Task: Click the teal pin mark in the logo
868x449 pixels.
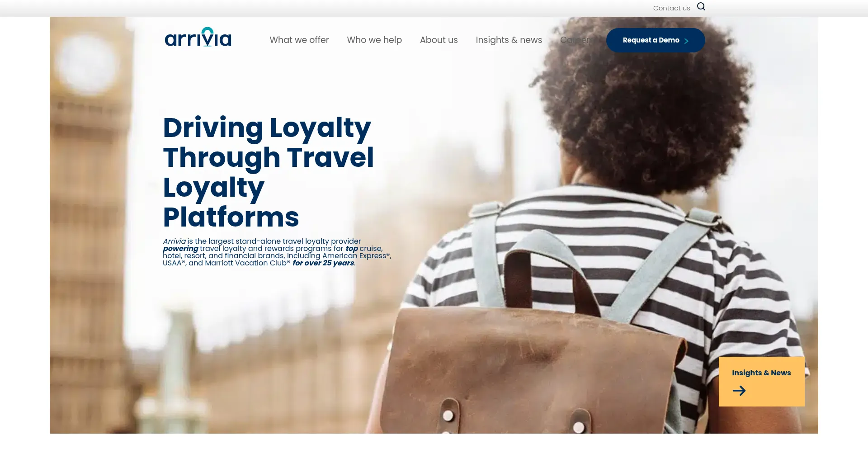Action: coord(208,32)
